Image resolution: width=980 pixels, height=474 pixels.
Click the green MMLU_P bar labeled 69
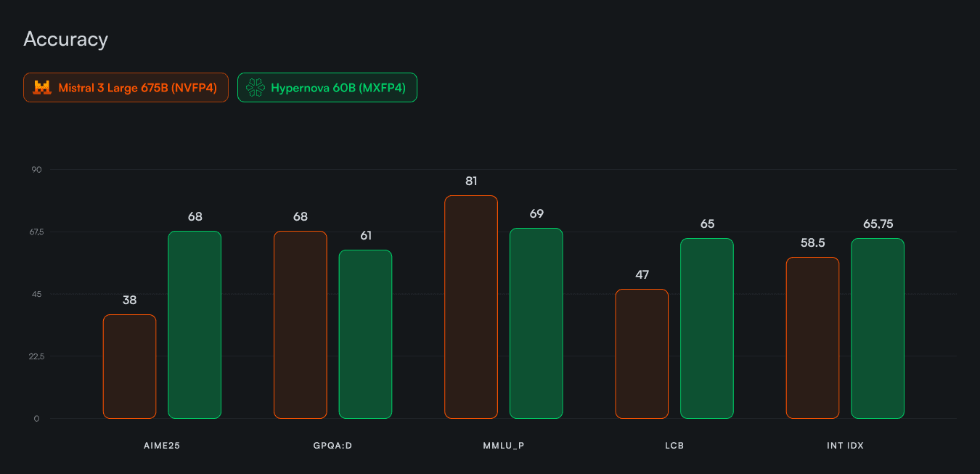(536, 323)
